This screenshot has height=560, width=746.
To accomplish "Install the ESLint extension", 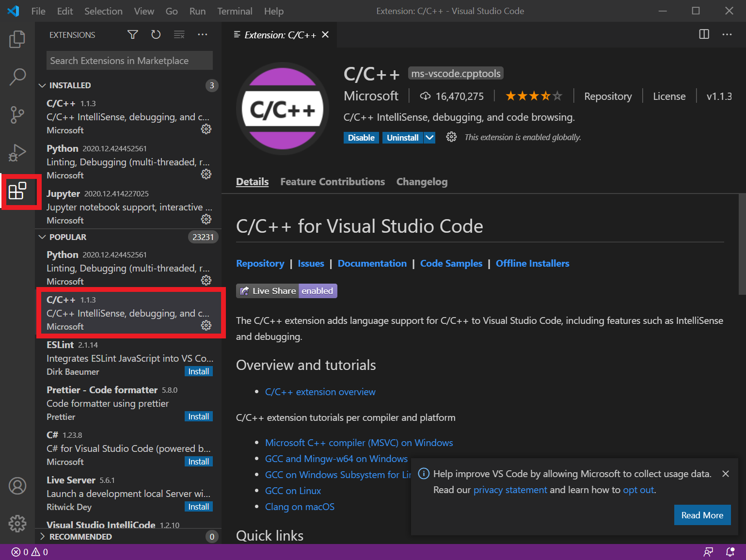I will 199,371.
